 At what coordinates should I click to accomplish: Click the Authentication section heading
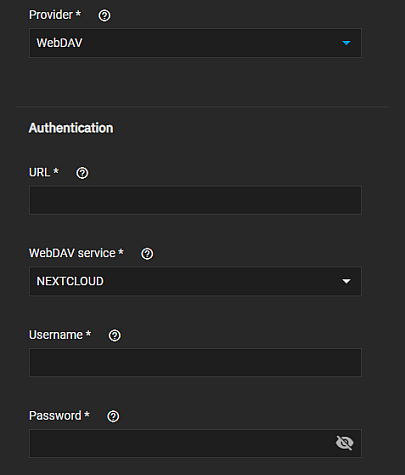(71, 128)
